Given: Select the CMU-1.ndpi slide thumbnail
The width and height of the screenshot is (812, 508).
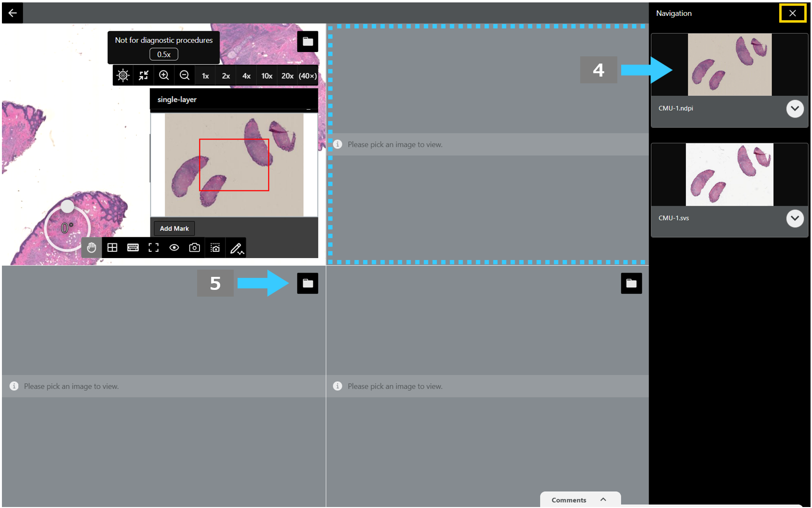Looking at the screenshot, I should pyautogui.click(x=730, y=65).
